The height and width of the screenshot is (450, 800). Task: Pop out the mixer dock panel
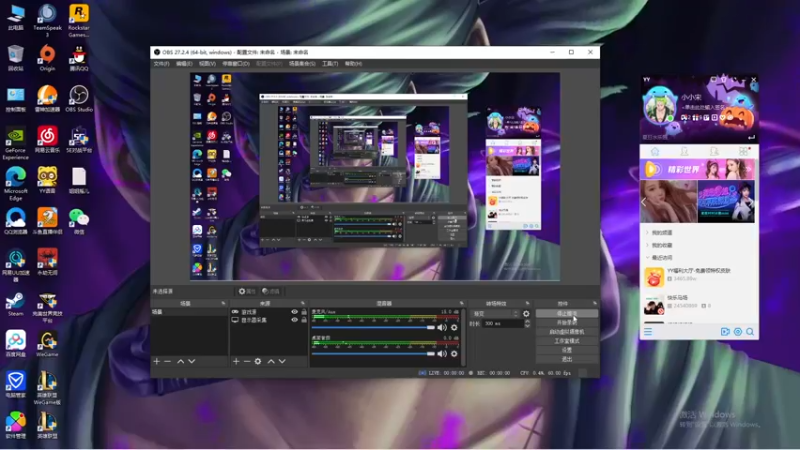pyautogui.click(x=462, y=304)
